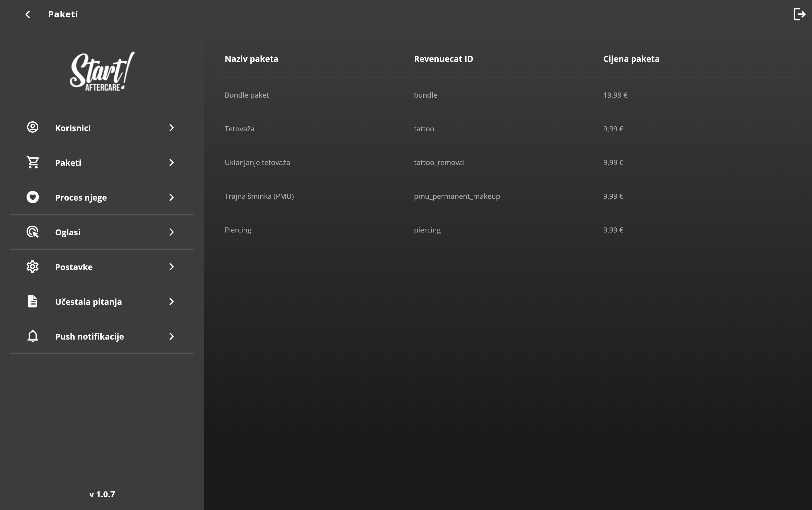Click the Postavke gear icon
Image resolution: width=812 pixels, height=510 pixels.
coord(33,266)
